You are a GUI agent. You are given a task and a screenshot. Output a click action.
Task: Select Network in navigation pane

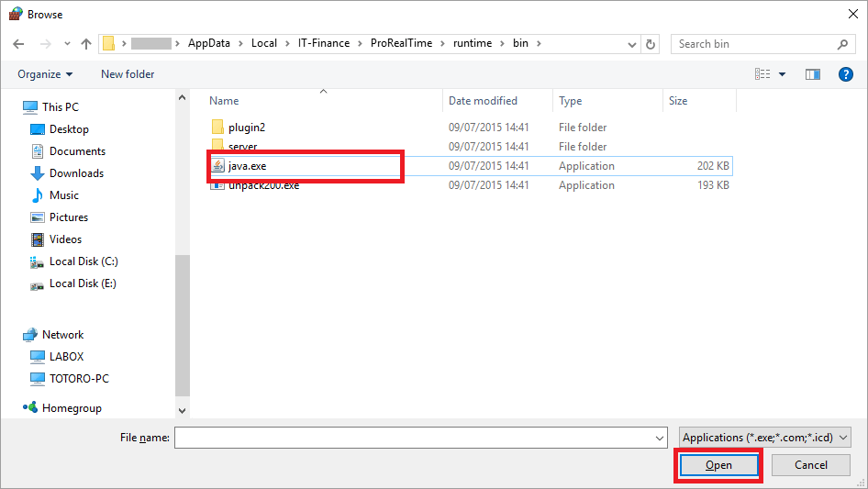click(62, 335)
